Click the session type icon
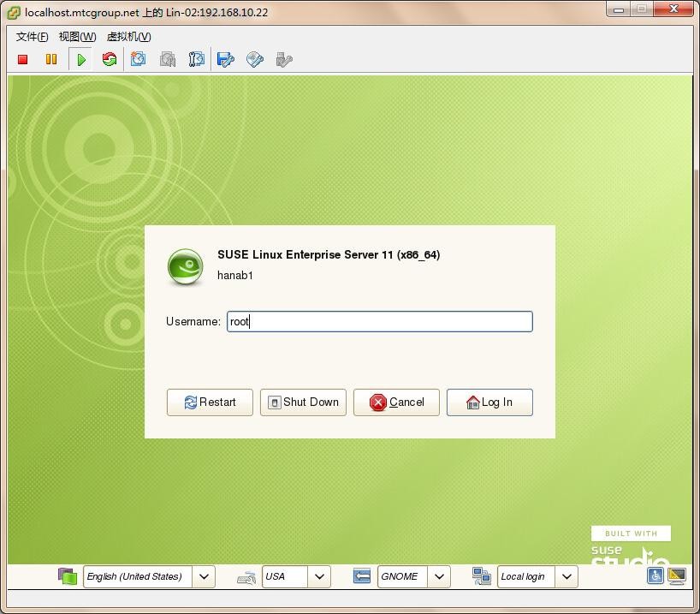 point(362,576)
